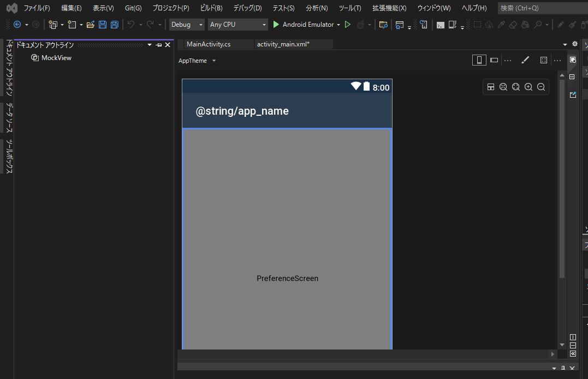Open the Debug configuration dropdown
The width and height of the screenshot is (588, 379).
coord(186,25)
